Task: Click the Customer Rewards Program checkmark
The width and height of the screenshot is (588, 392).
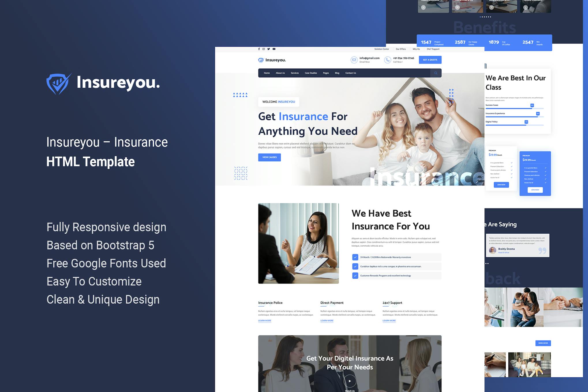Action: [x=355, y=276]
